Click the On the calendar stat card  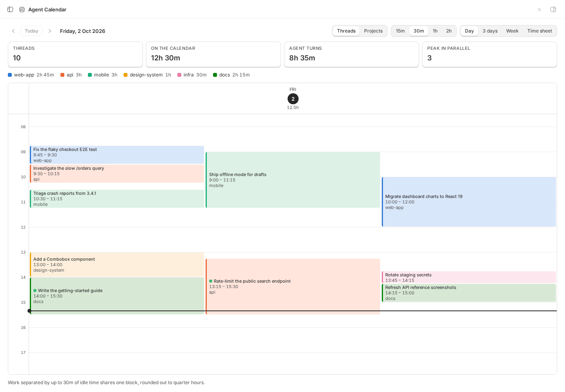coord(213,54)
